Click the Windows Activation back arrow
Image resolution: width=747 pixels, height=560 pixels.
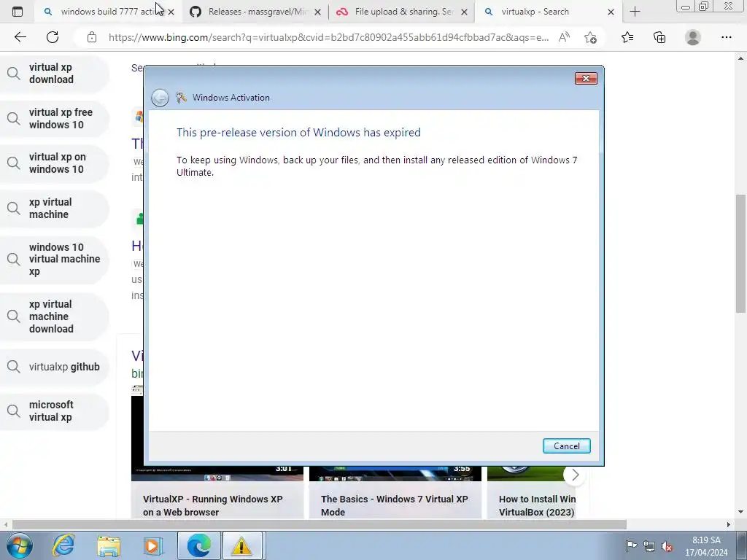(x=160, y=98)
